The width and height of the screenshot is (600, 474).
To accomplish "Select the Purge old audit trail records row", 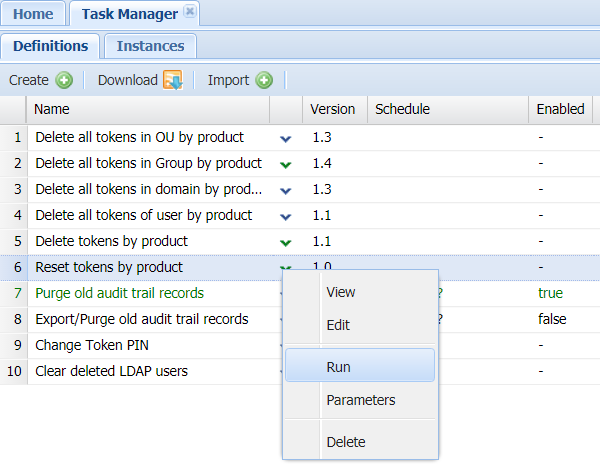I will click(119, 293).
